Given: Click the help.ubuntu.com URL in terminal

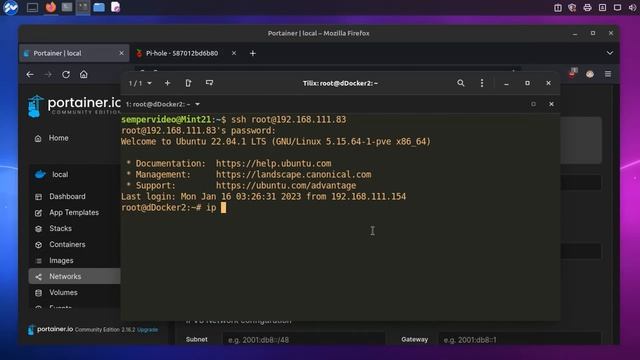Looking at the screenshot, I should 273,163.
